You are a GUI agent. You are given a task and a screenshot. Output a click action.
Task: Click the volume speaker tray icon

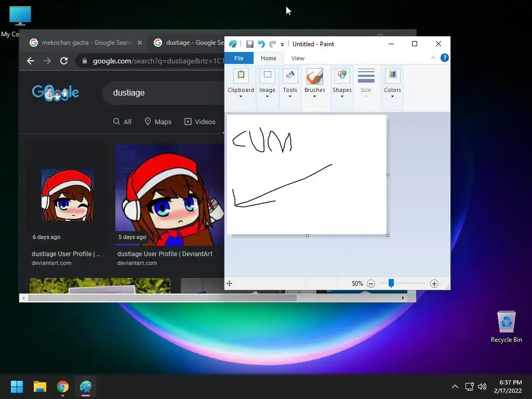pos(482,387)
